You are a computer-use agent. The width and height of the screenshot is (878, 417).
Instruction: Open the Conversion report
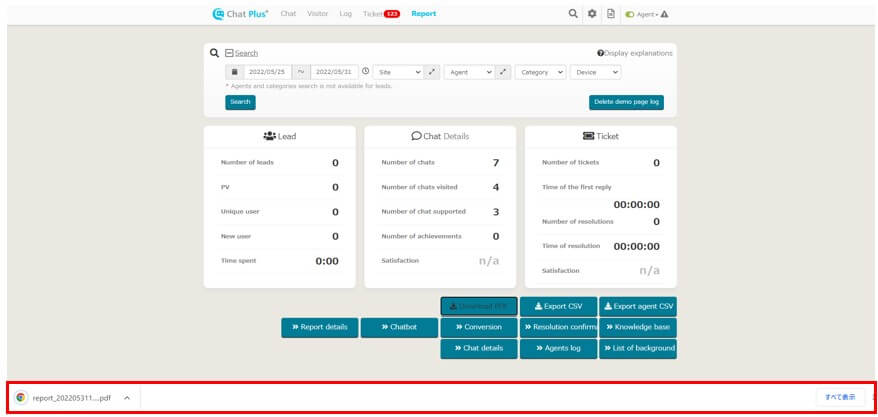point(479,327)
